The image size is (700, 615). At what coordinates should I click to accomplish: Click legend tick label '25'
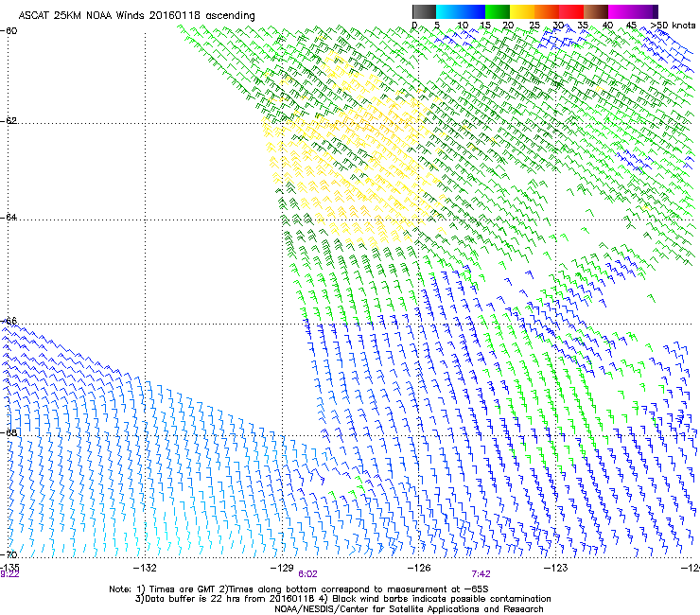tap(534, 26)
